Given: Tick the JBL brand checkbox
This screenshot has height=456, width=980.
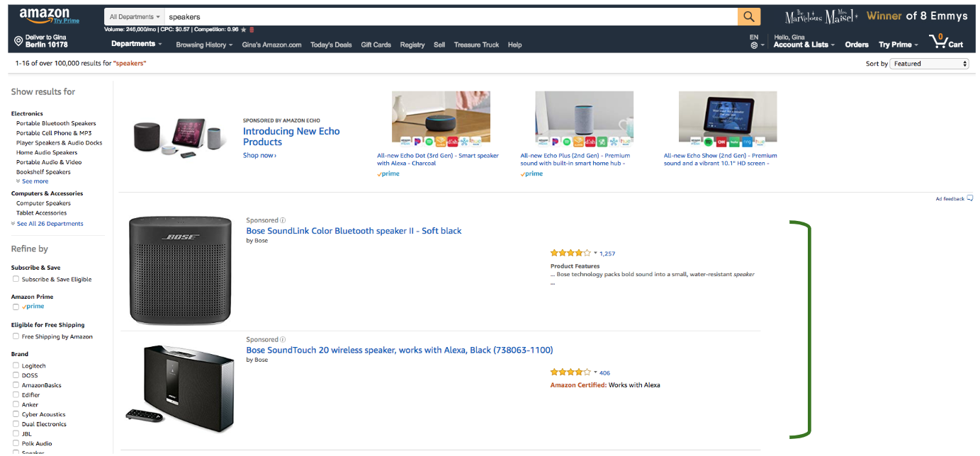Looking at the screenshot, I should [16, 433].
